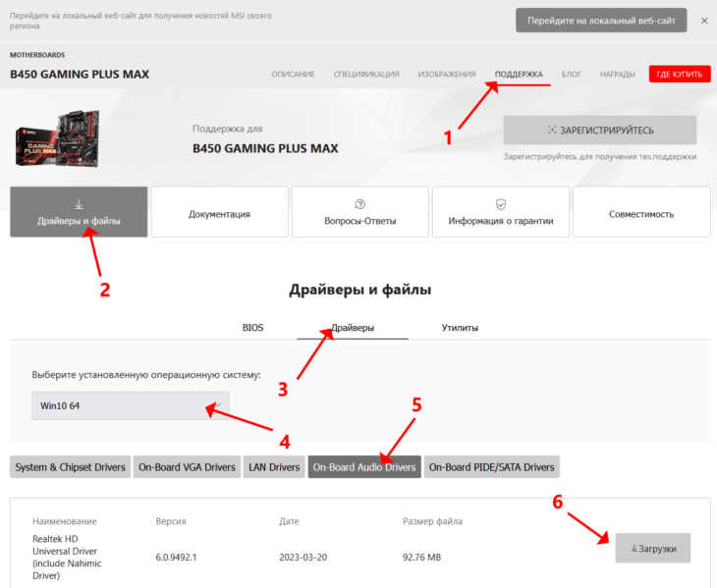The height and width of the screenshot is (588, 717).
Task: Select the Драйверы и файлы section tile
Action: tap(79, 211)
